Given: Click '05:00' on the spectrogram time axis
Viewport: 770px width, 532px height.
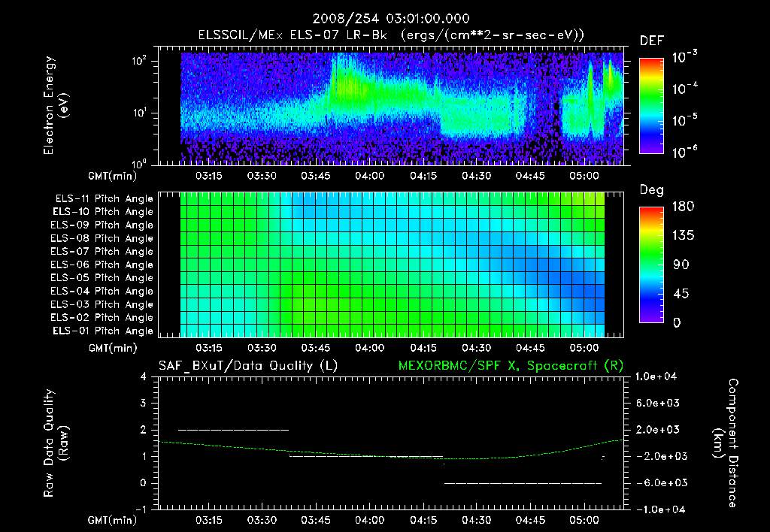Looking at the screenshot, I should click(584, 176).
